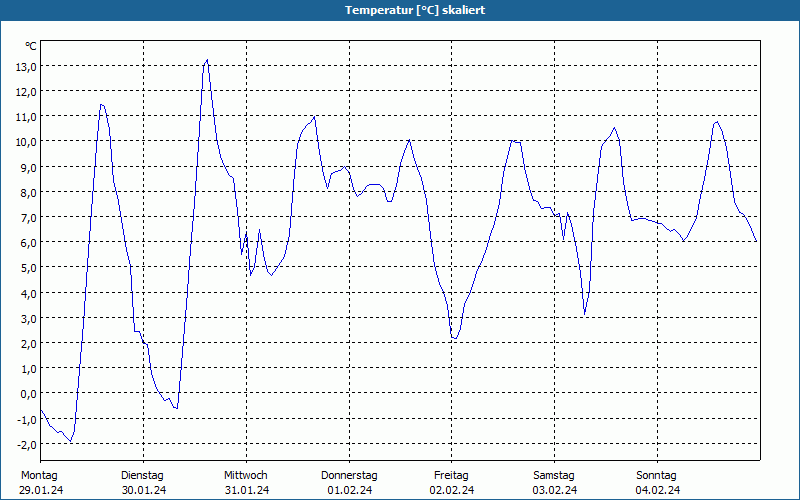Click the 04.02.24 date label

(x=658, y=490)
